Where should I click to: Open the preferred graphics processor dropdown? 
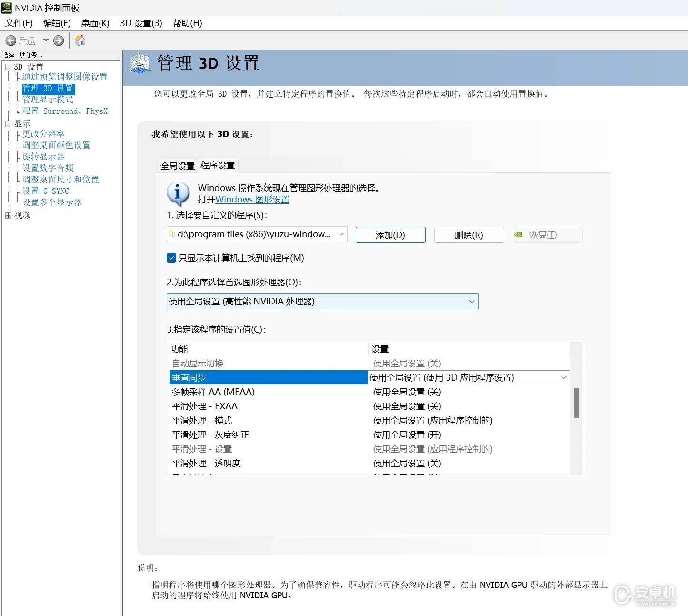tap(322, 301)
